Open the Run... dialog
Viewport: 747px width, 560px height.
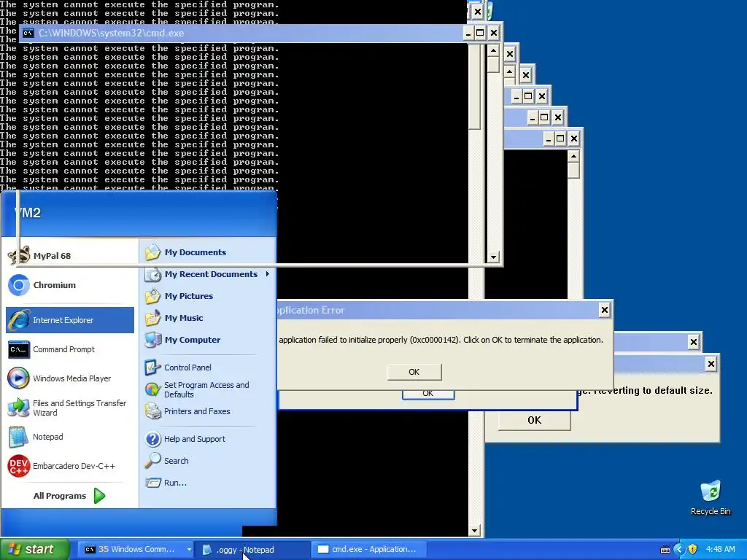point(208,483)
